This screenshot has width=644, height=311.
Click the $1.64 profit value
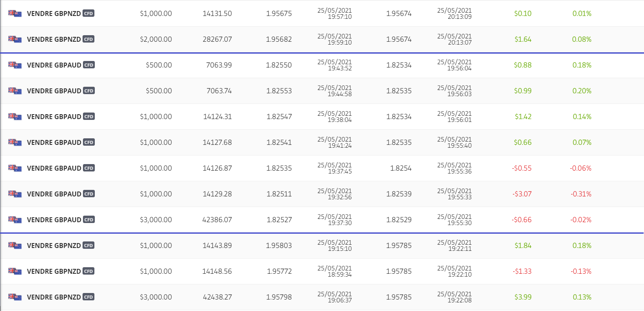coord(523,39)
